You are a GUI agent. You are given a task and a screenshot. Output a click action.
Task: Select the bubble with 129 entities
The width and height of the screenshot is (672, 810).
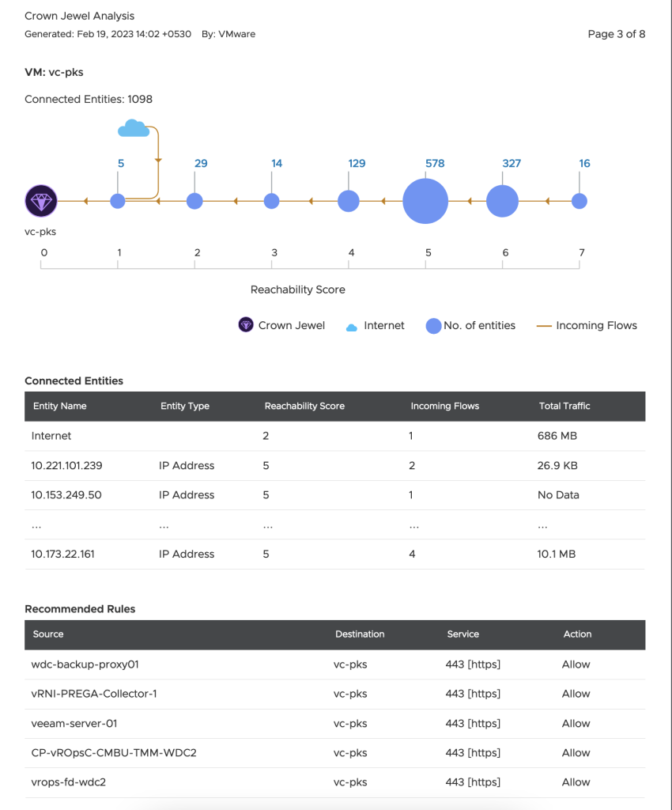pos(349,201)
